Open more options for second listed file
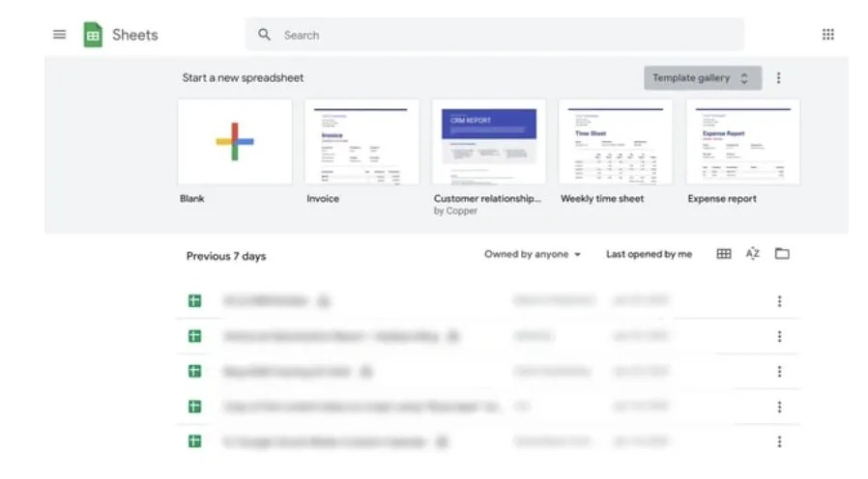The image size is (868, 479). pyautogui.click(x=779, y=337)
